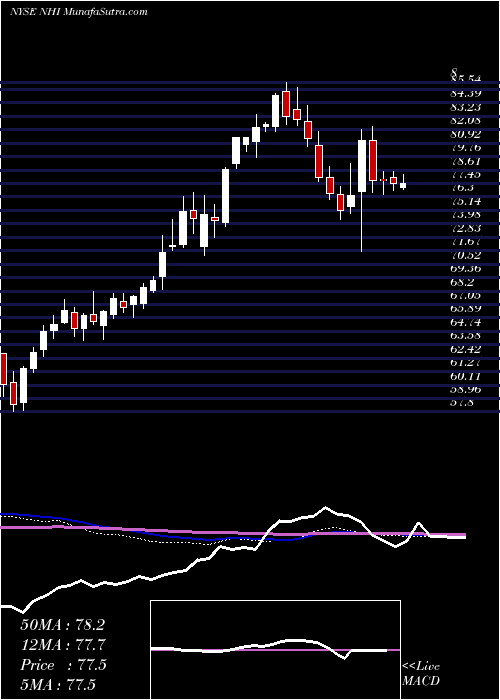Click the 69.36 price level label

[466, 269]
